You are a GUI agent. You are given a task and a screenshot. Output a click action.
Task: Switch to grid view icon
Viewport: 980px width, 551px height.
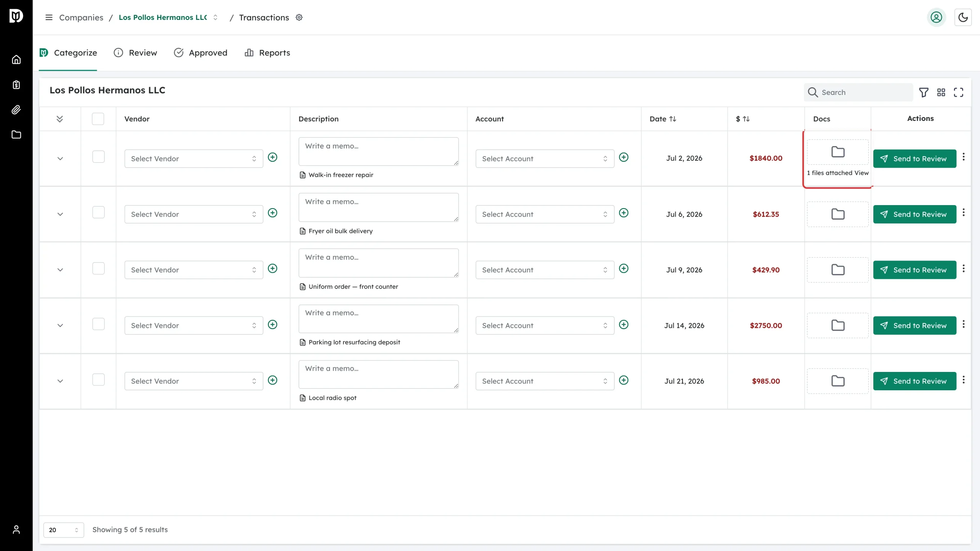[x=941, y=92]
